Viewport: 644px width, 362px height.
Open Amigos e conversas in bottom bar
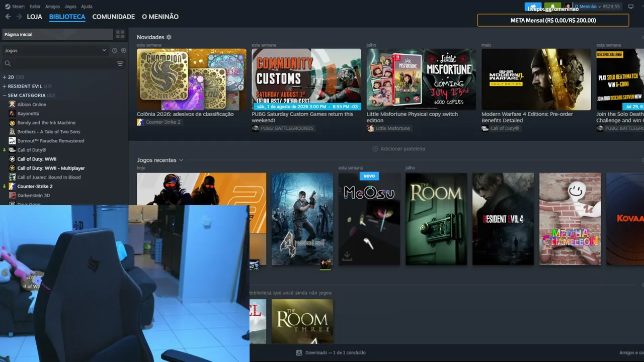[x=632, y=353]
